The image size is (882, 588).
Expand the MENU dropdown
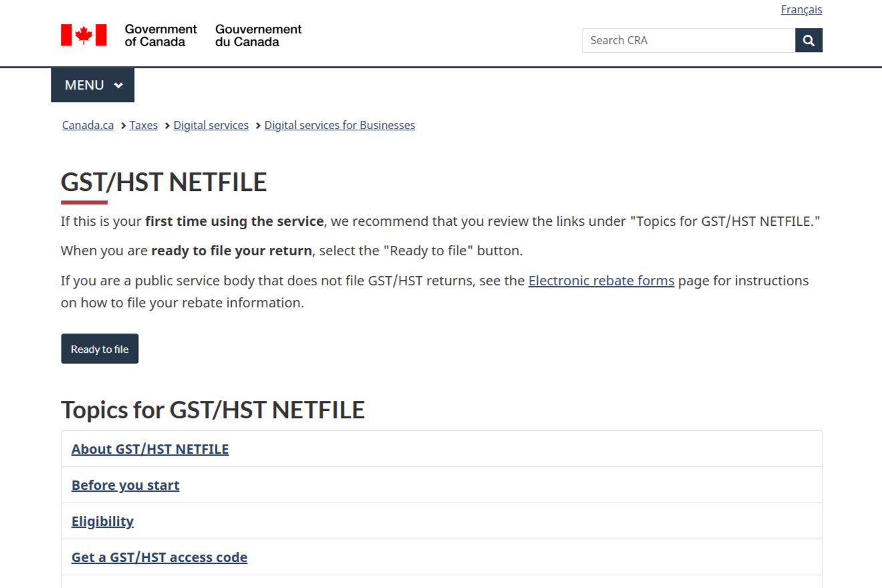92,86
